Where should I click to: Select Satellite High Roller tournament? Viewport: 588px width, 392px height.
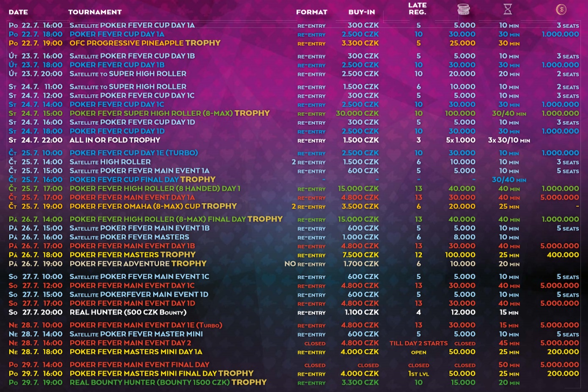pyautogui.click(x=110, y=162)
